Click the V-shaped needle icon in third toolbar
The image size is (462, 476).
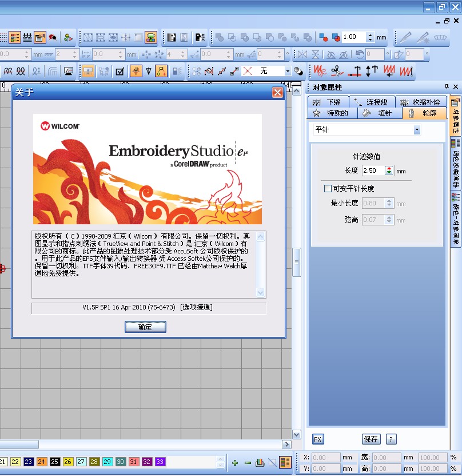(149, 72)
